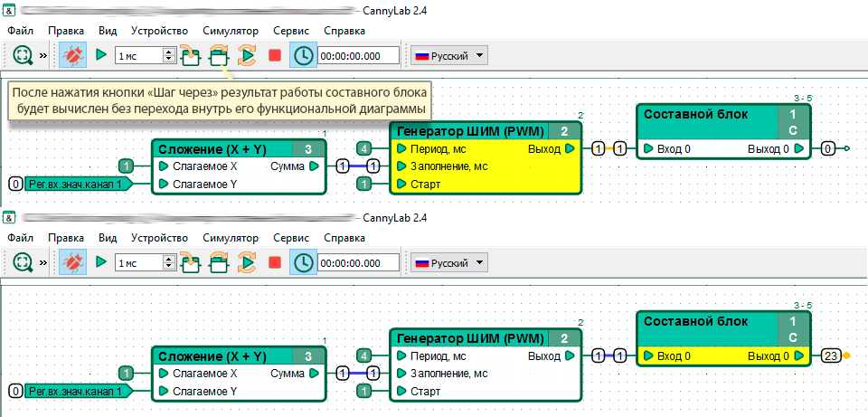
Task: Click the 'Слагаемое X' input arrow in top diagram
Action: point(163,166)
